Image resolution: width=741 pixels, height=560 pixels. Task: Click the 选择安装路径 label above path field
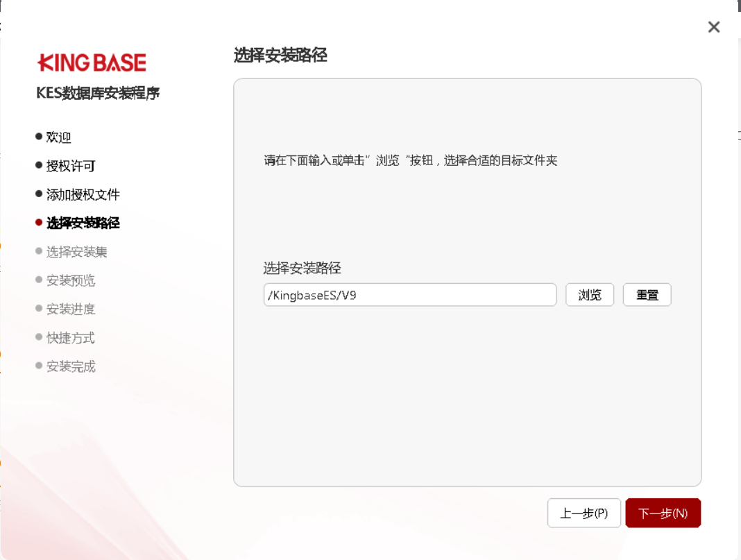tap(302, 269)
